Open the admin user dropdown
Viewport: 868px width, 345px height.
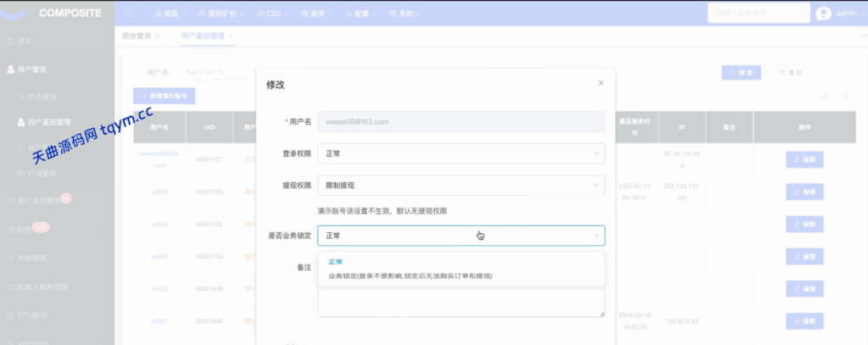coord(849,14)
